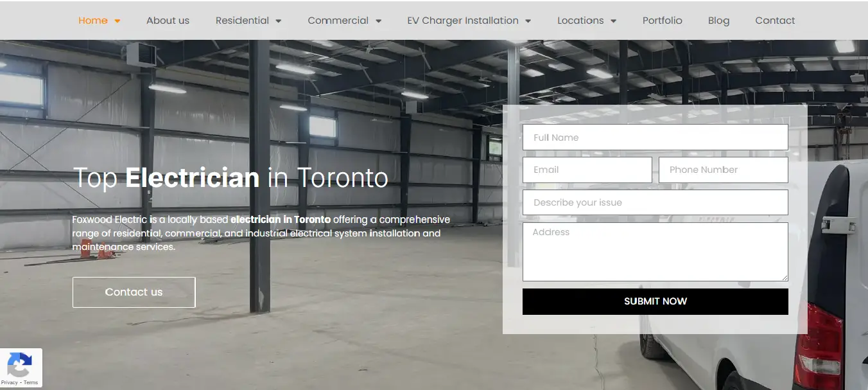This screenshot has width=868, height=390.
Task: Open the Portfolio menu item
Action: coord(662,21)
